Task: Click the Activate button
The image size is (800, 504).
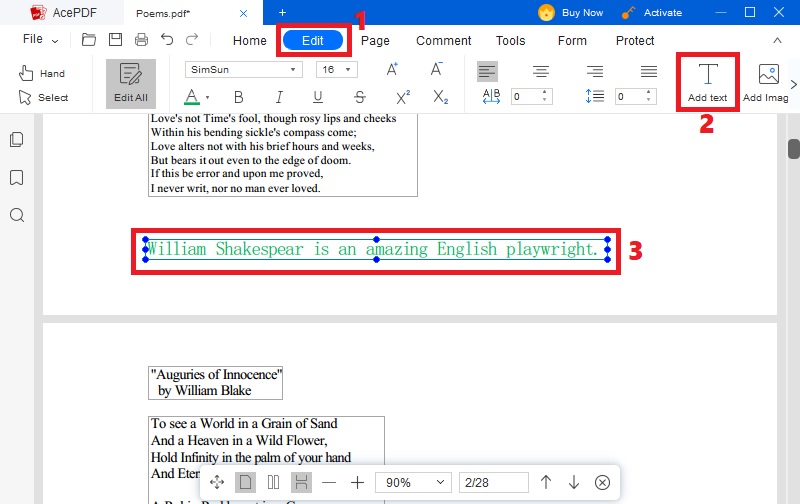Action: (652, 13)
